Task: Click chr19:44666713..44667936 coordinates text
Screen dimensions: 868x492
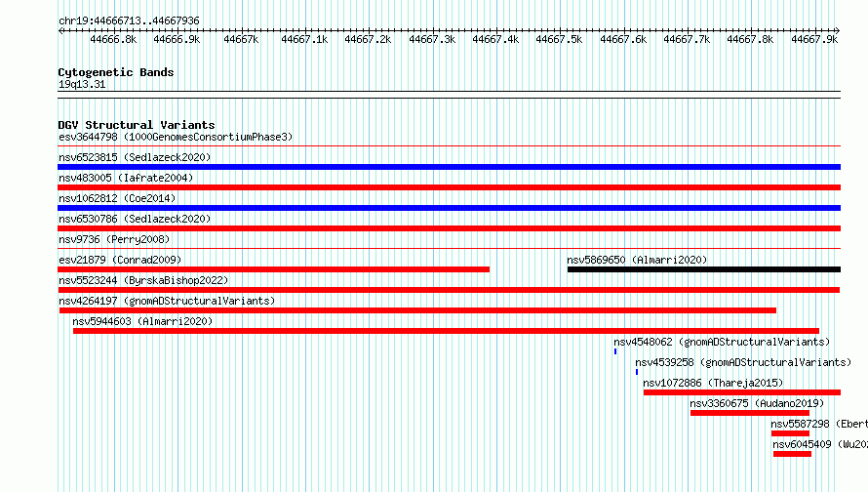Action: 129,20
